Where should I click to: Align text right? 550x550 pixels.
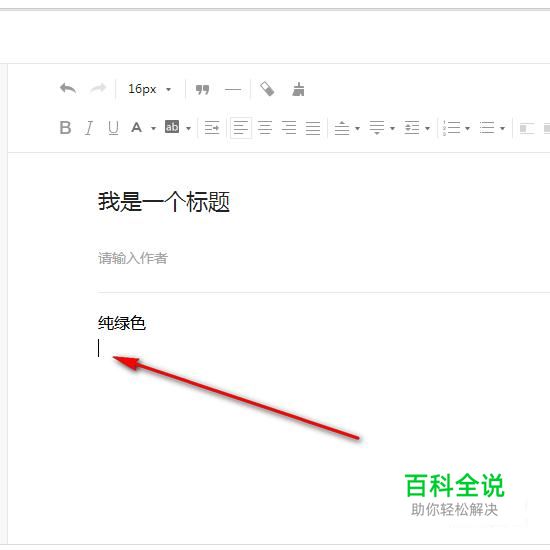tap(289, 128)
